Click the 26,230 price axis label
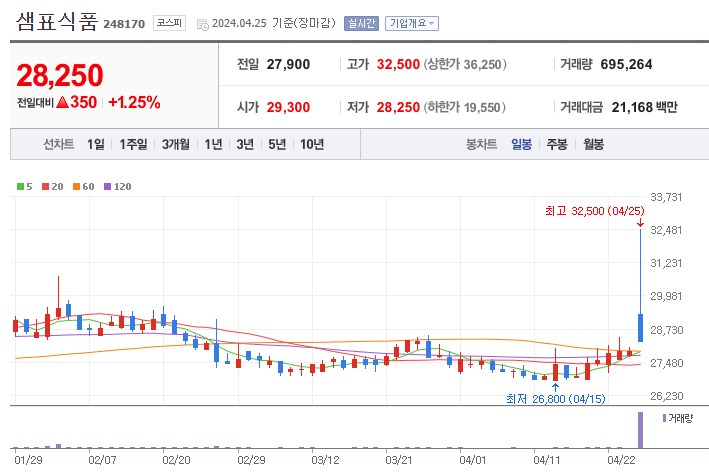 666,396
